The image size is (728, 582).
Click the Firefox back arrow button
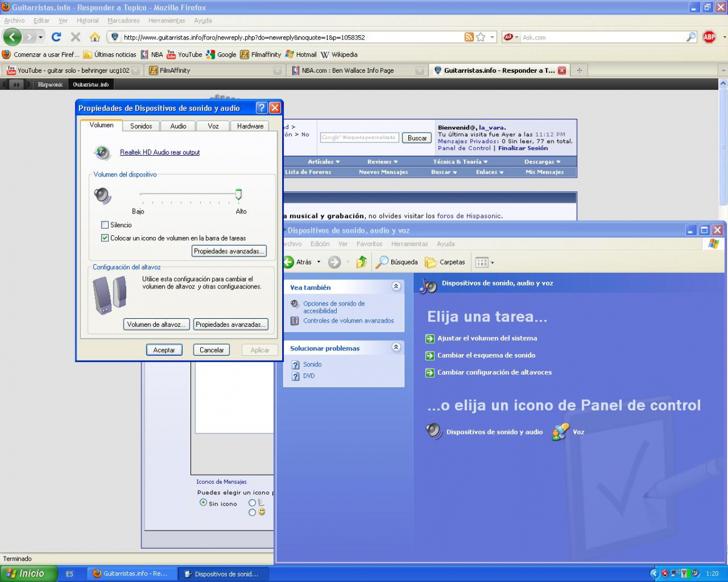point(12,37)
